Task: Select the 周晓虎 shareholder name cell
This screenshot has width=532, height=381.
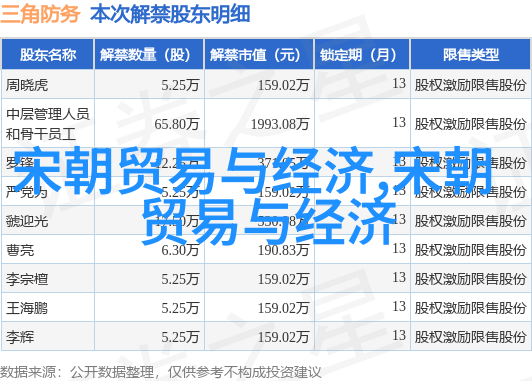Action: (48, 84)
